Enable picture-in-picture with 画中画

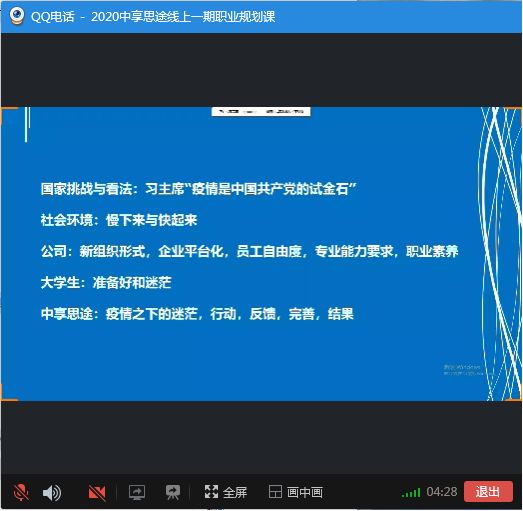click(296, 492)
